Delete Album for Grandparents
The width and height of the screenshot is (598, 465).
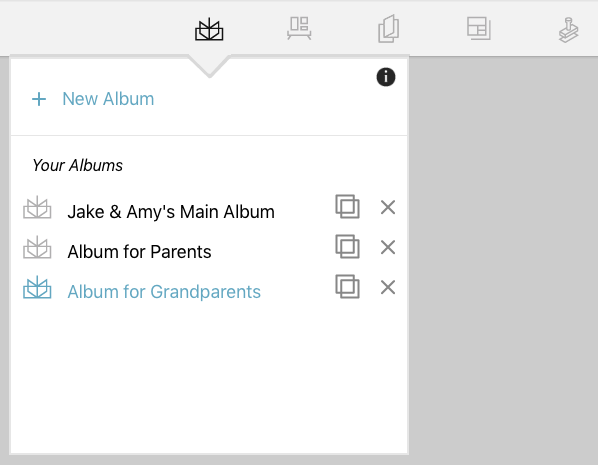388,287
